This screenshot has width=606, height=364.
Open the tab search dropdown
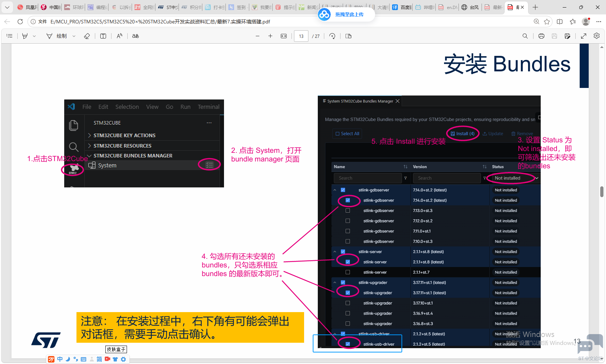point(7,7)
